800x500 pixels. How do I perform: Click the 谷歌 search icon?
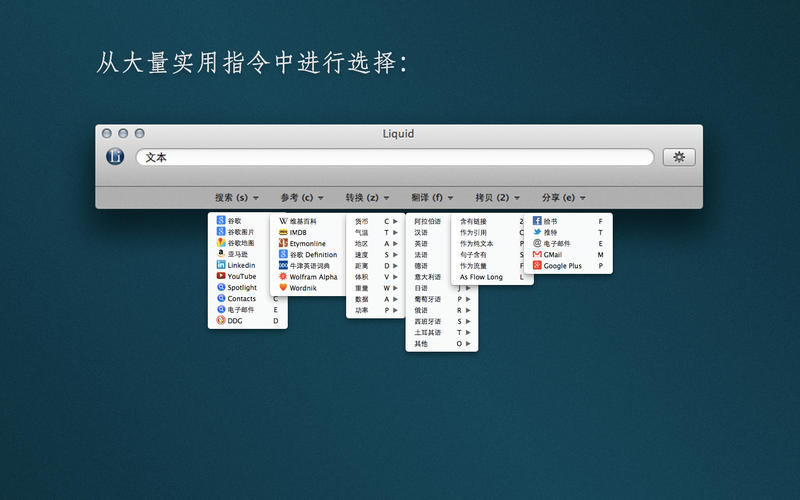coord(221,220)
